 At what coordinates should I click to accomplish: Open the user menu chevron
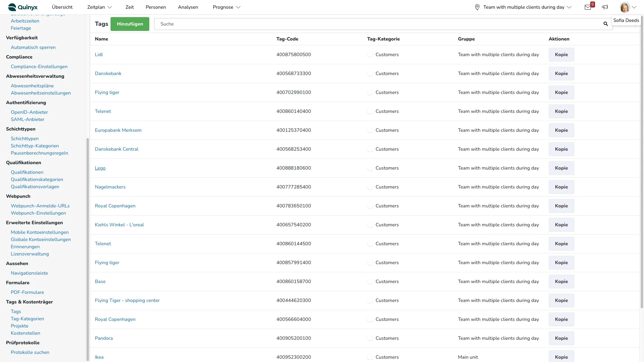pos(634,7)
